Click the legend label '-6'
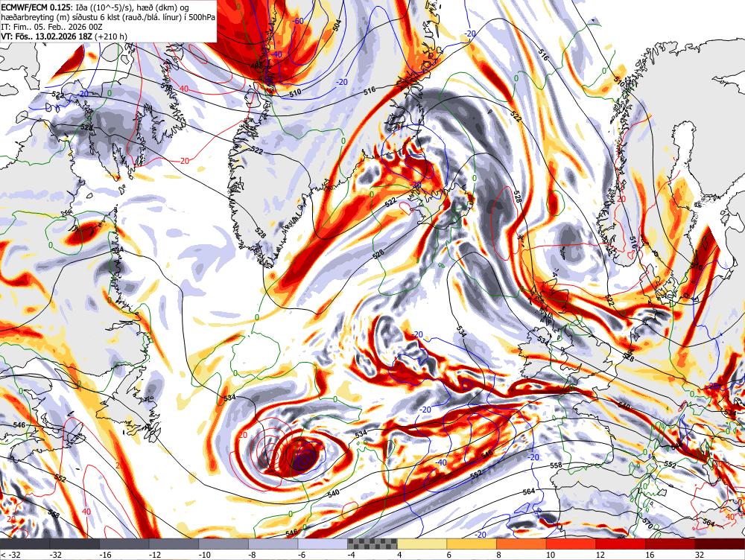 pyautogui.click(x=302, y=555)
